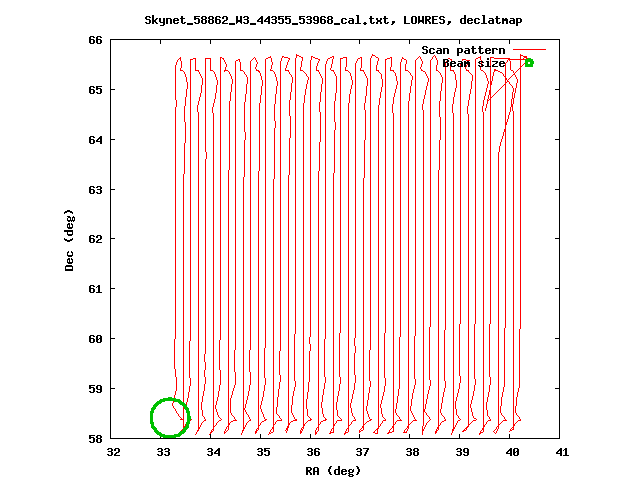Click x-axis tick label 34
This screenshot has height=480, width=640.
point(213,452)
